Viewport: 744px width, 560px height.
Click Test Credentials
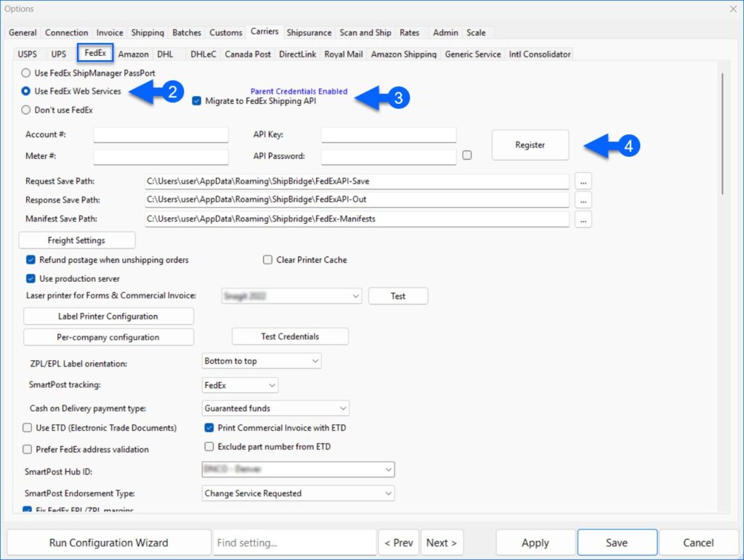(x=290, y=336)
